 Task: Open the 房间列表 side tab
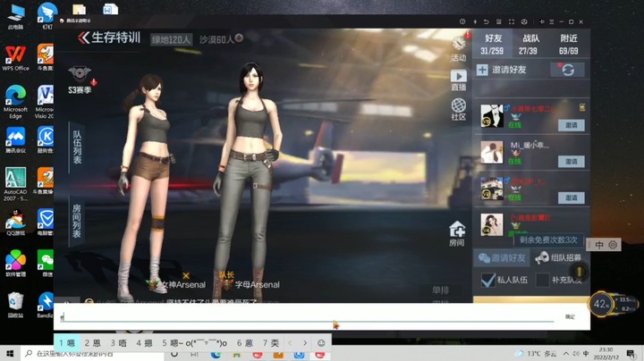(77, 221)
